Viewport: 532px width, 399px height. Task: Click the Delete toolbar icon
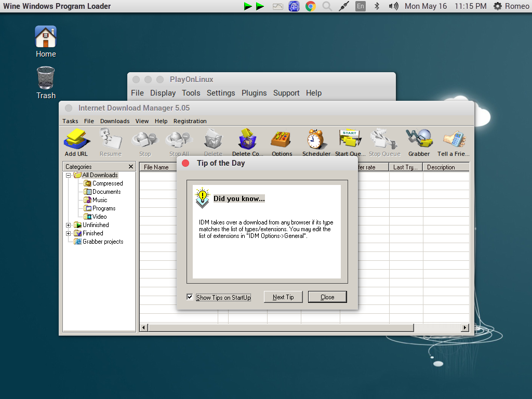tap(213, 139)
